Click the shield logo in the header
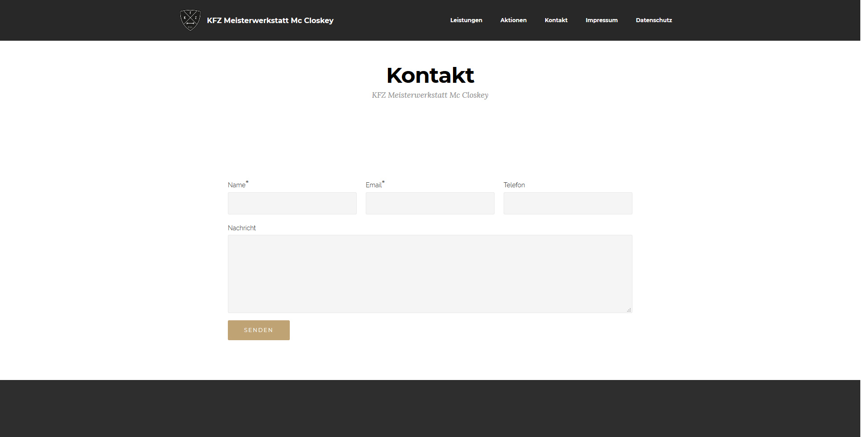The width and height of the screenshot is (868, 437). click(190, 20)
